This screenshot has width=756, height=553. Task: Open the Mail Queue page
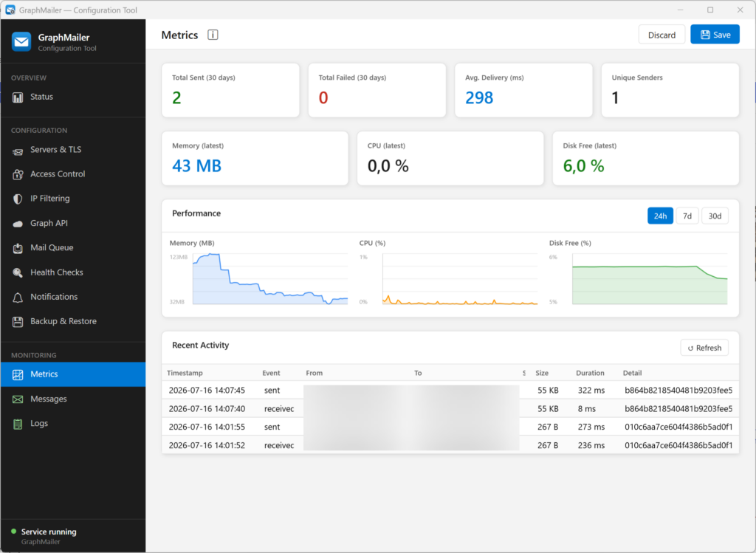(x=73, y=248)
